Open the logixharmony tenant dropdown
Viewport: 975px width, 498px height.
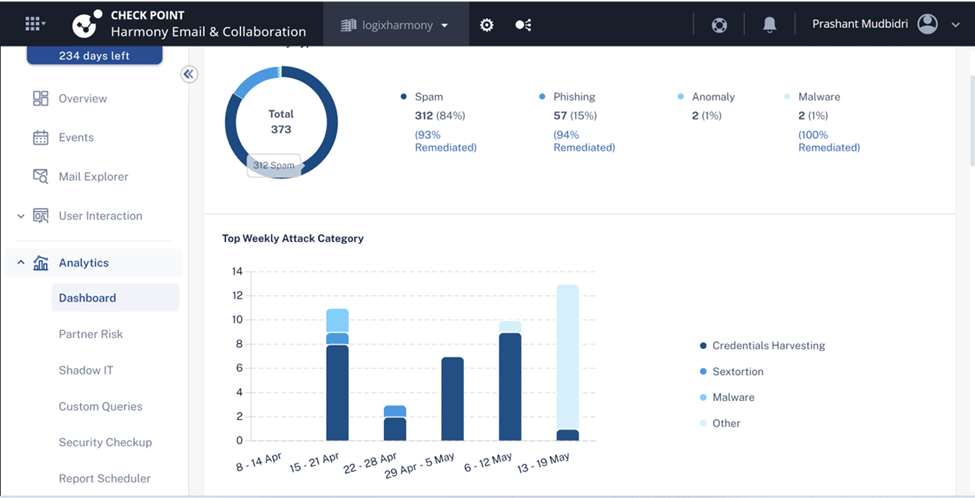[x=395, y=25]
